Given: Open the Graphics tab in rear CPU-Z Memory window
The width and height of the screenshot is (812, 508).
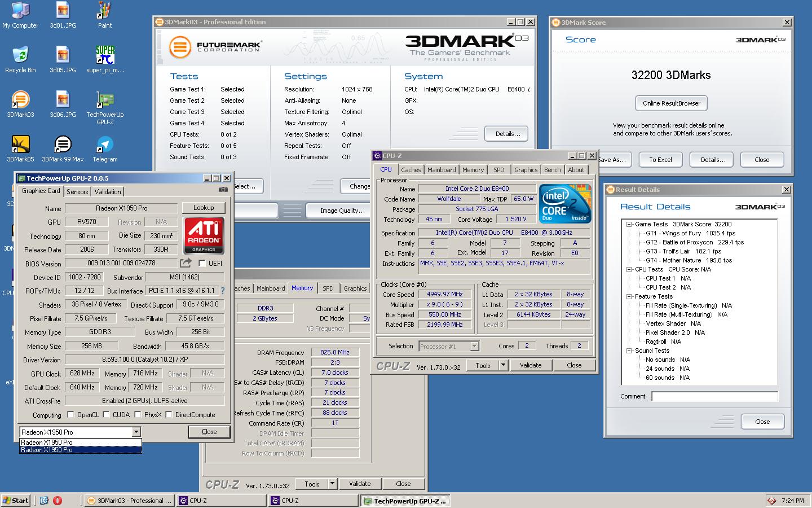Looking at the screenshot, I should pyautogui.click(x=355, y=288).
